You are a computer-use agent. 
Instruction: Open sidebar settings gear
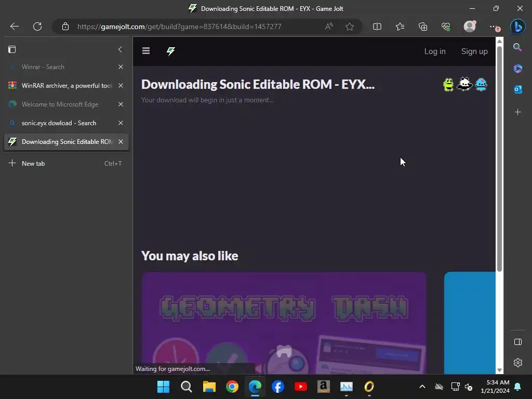pyautogui.click(x=518, y=363)
